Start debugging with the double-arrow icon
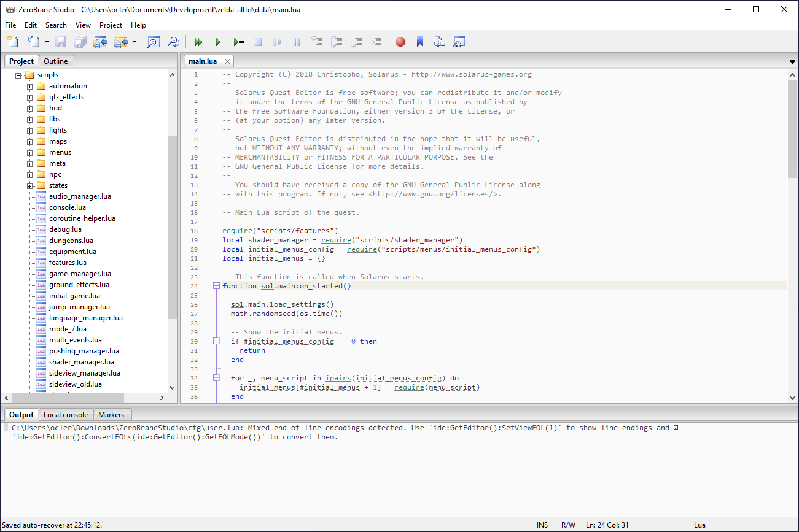 pos(198,42)
